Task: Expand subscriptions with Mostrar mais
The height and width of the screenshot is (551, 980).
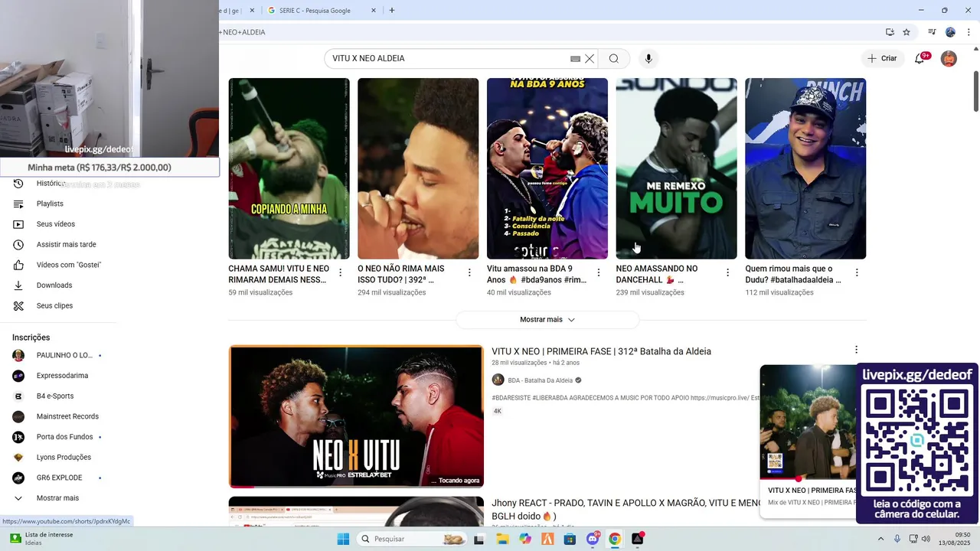Action: tap(58, 498)
